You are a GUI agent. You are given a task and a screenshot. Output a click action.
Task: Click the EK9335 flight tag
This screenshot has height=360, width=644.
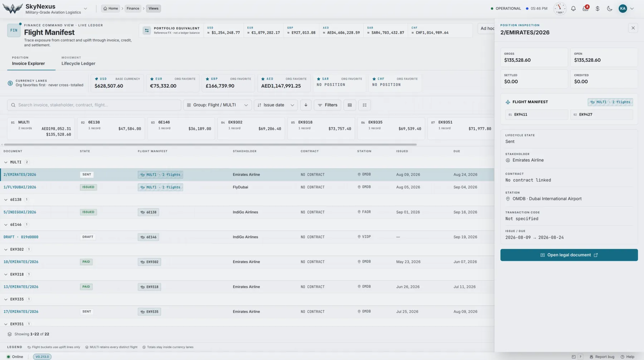(149, 312)
